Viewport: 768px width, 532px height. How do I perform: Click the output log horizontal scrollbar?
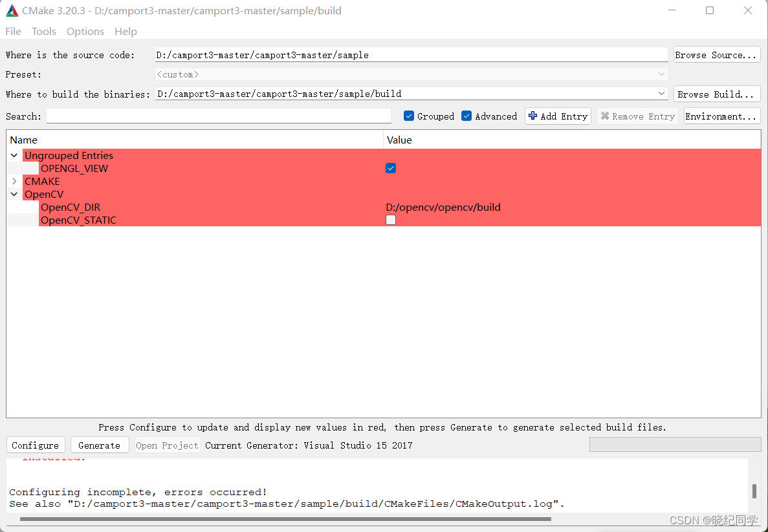point(285,519)
